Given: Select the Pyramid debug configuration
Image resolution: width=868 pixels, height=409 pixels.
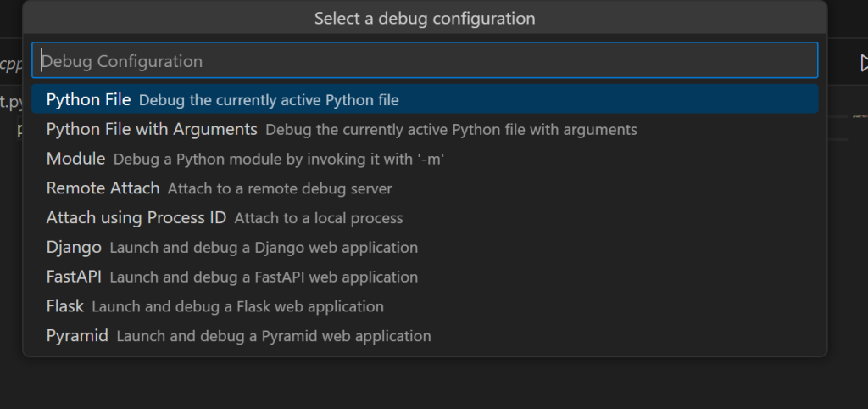Looking at the screenshot, I should click(x=425, y=336).
